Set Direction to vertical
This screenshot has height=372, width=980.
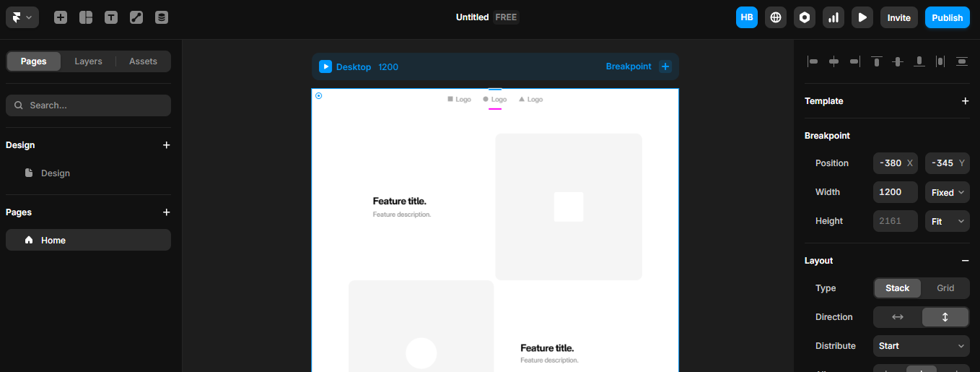945,317
